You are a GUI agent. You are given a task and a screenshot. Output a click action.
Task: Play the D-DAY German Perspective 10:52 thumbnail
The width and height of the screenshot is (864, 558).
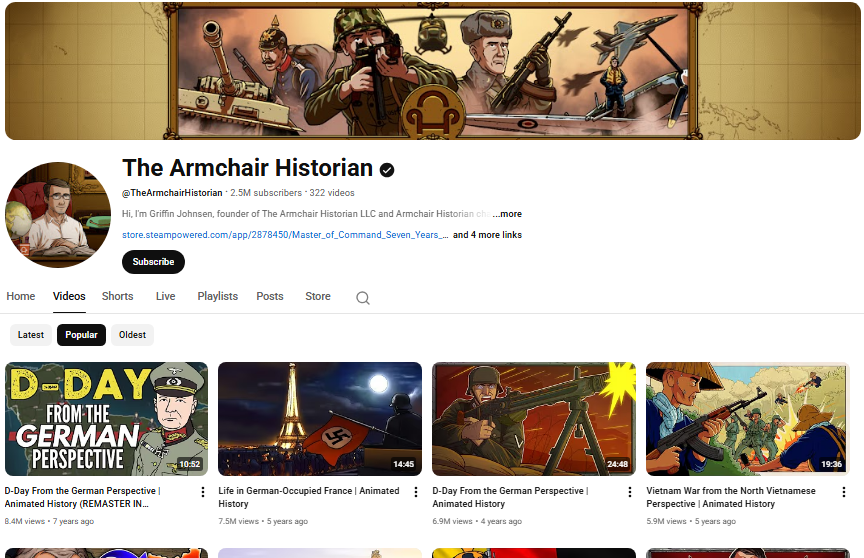106,419
